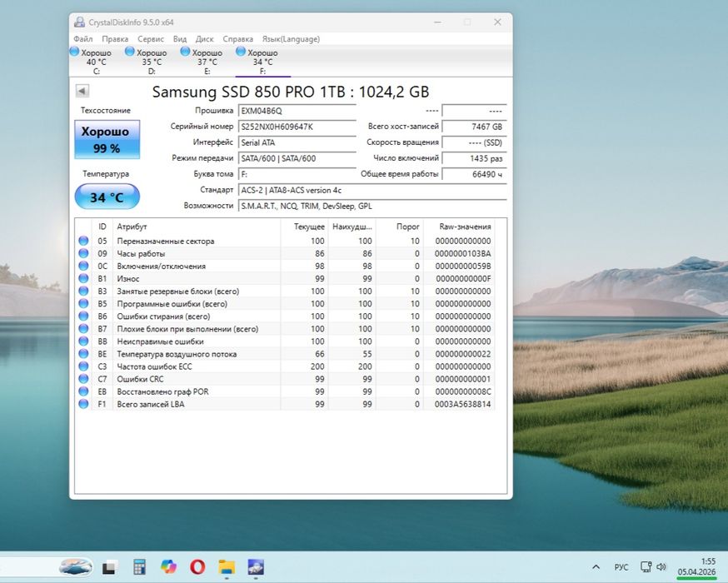Click the Атрибут column header
Viewport: 728px width, 583px height.
point(197,227)
